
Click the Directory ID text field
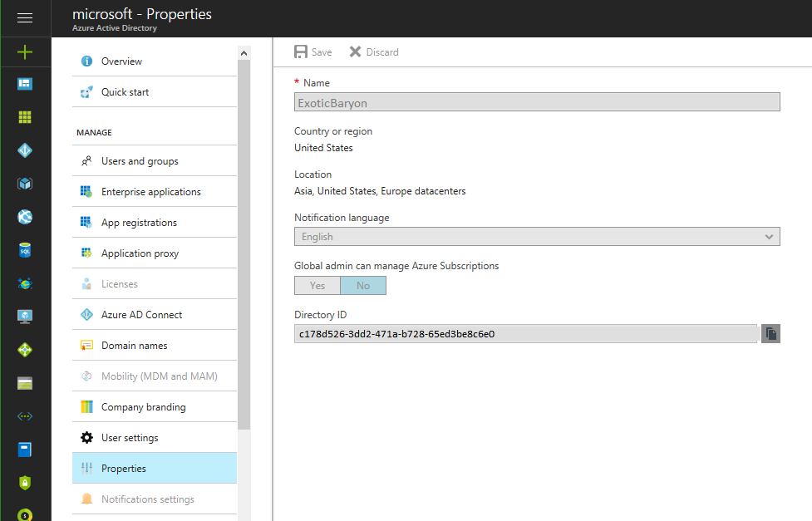[x=525, y=333]
